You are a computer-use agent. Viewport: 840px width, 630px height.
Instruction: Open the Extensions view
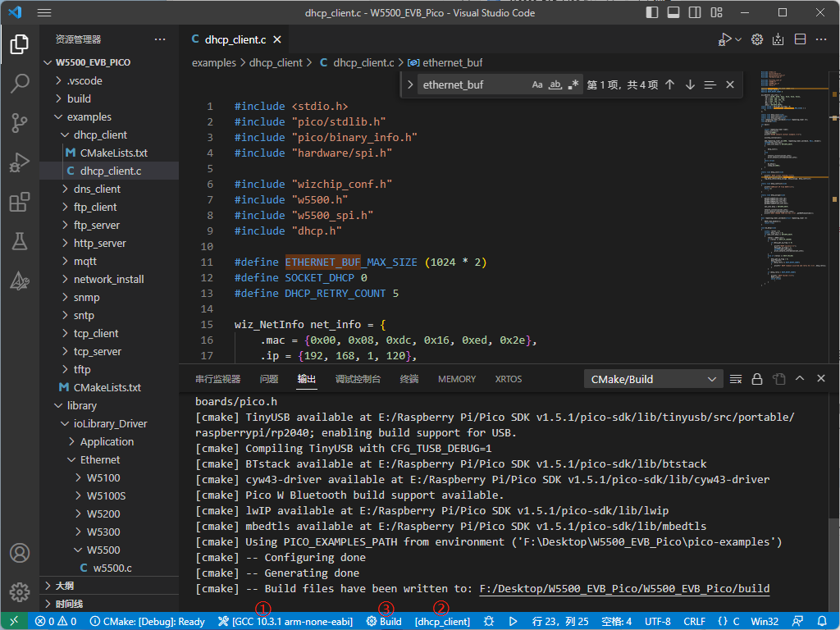pos(20,202)
